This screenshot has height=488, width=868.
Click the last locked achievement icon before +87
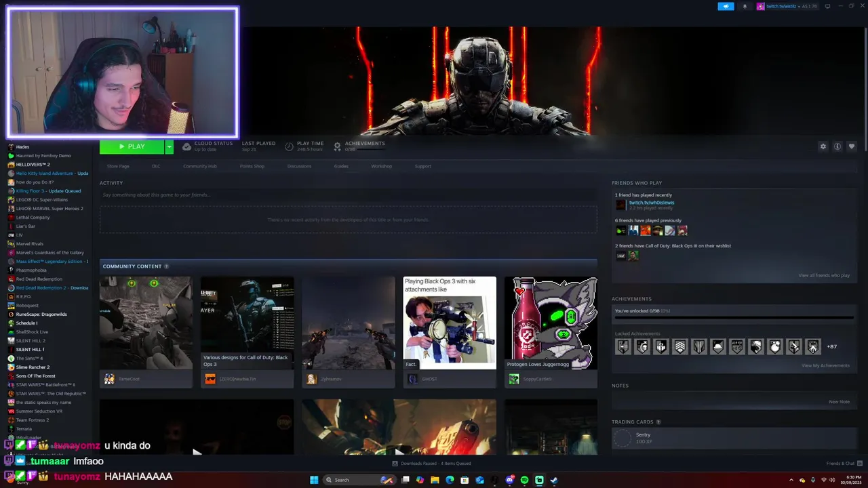click(813, 346)
